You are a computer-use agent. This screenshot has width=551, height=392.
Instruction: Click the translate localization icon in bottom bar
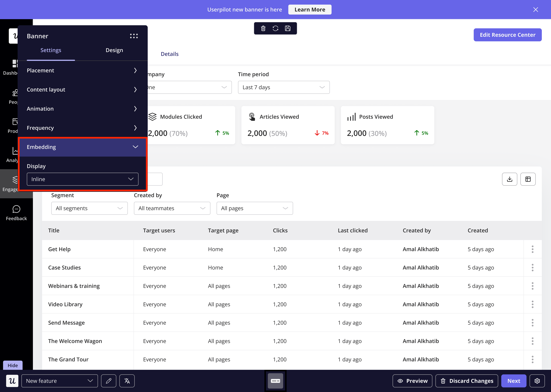[127, 381]
